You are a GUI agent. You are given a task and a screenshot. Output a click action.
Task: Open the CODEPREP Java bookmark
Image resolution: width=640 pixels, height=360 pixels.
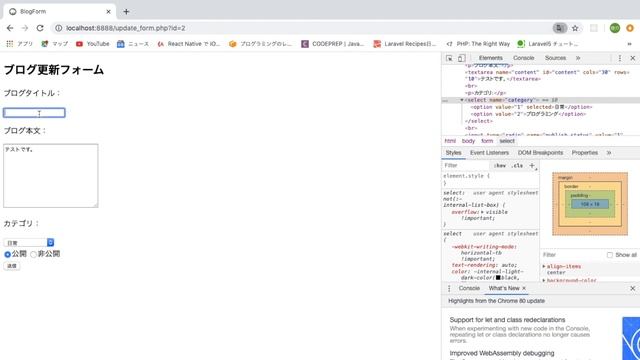tap(333, 44)
